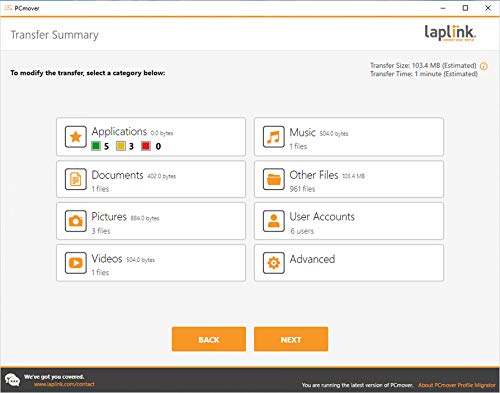
Task: Click the Other Files folder icon
Action: point(274,179)
